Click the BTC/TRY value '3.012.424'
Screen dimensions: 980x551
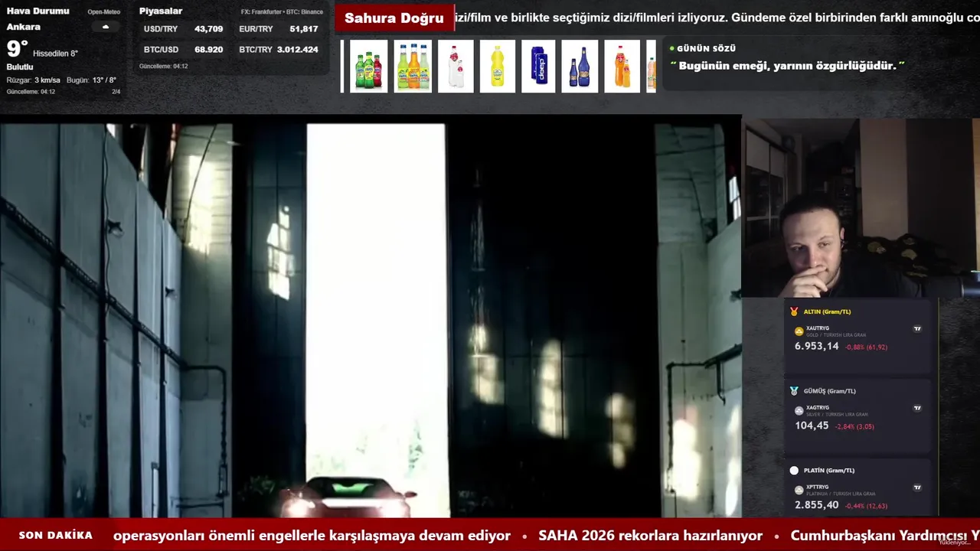pyautogui.click(x=297, y=50)
